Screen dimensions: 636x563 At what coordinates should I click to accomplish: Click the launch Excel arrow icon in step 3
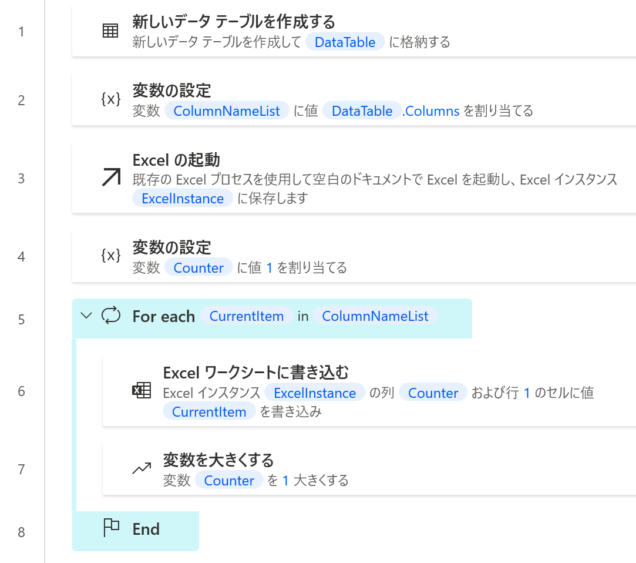(x=111, y=177)
